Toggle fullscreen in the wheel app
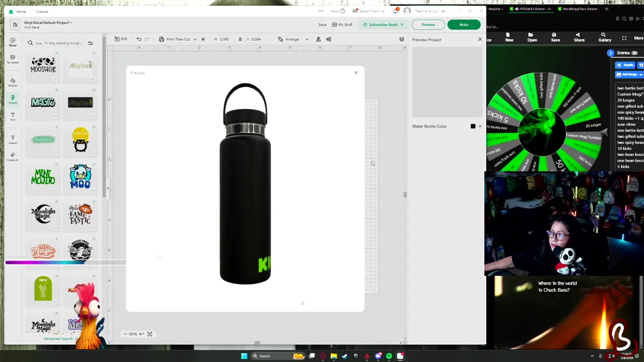The width and height of the screenshot is (644, 362). (624, 38)
